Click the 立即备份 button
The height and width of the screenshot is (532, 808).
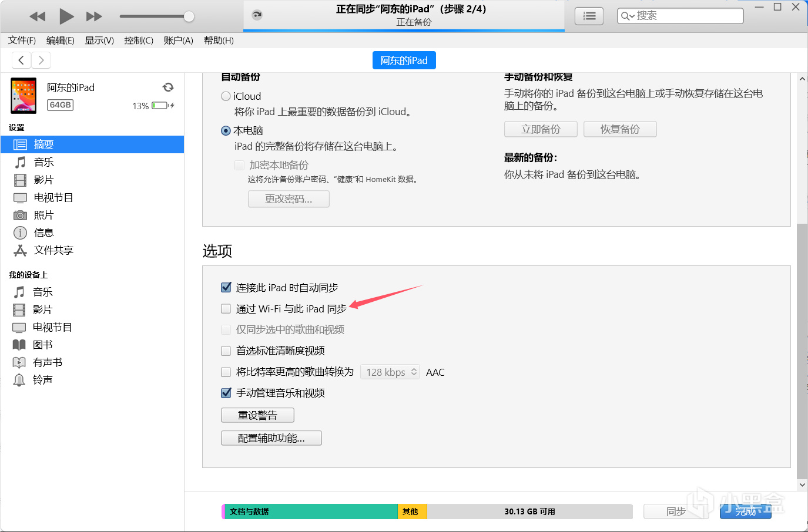[x=541, y=129]
